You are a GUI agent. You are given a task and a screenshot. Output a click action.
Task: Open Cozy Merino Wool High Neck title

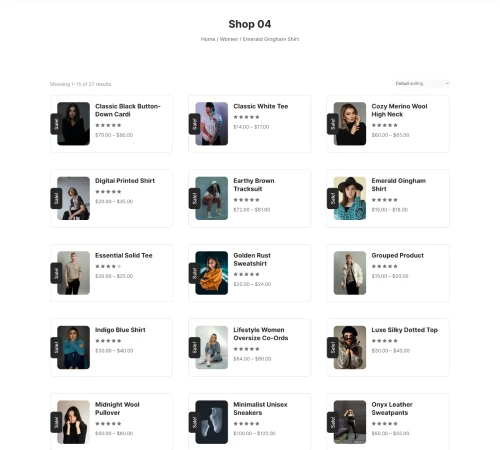click(399, 110)
